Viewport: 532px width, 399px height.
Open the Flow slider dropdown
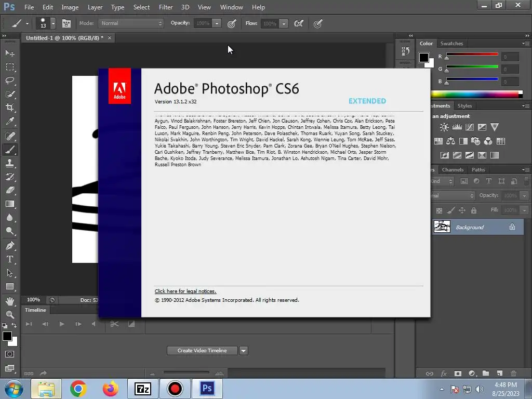[x=284, y=23]
